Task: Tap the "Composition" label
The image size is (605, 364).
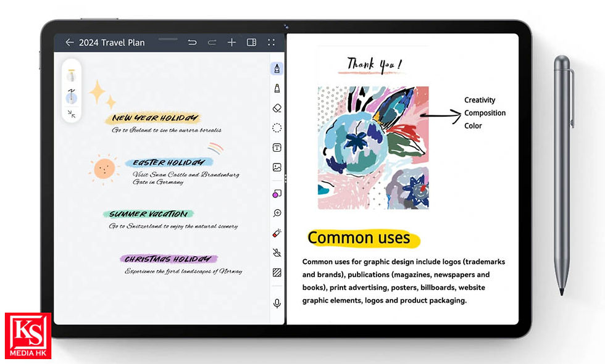Action: 485,113
